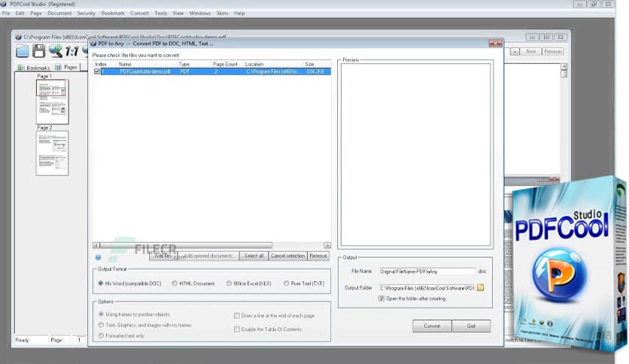This screenshot has height=364, width=629.
Task: Click the yellow browse folder icon
Action: click(480, 287)
